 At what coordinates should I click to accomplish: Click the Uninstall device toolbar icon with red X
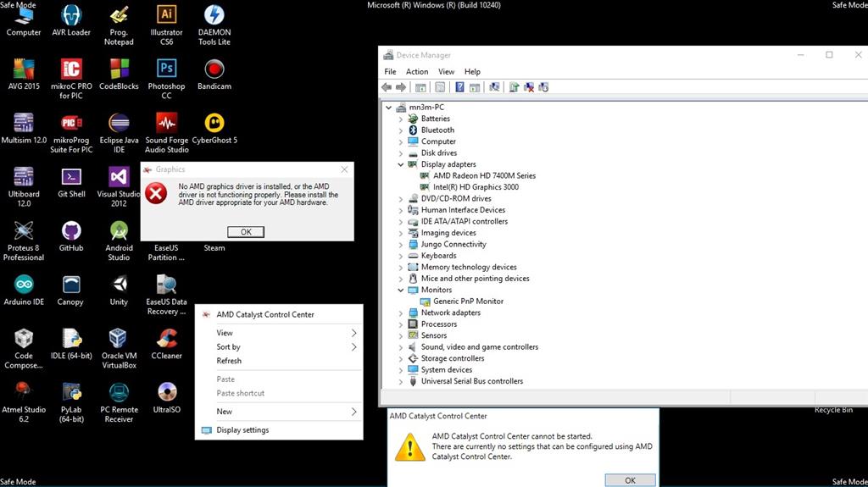coord(529,87)
